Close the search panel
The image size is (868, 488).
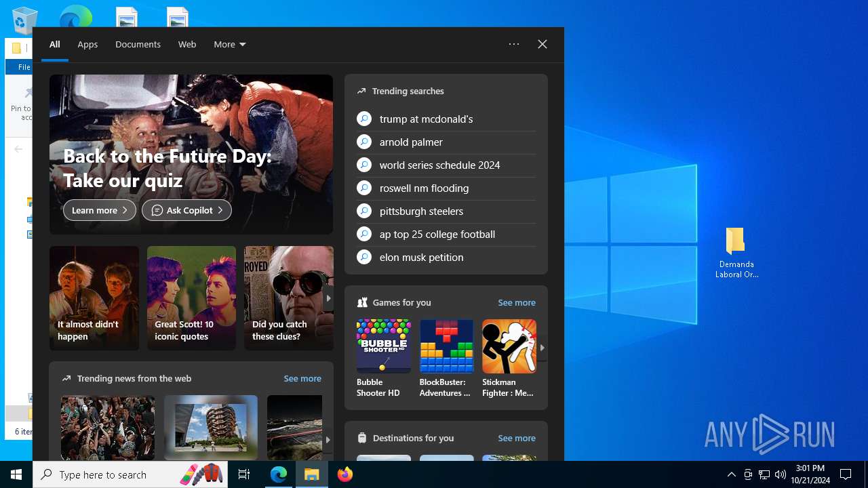coord(542,44)
